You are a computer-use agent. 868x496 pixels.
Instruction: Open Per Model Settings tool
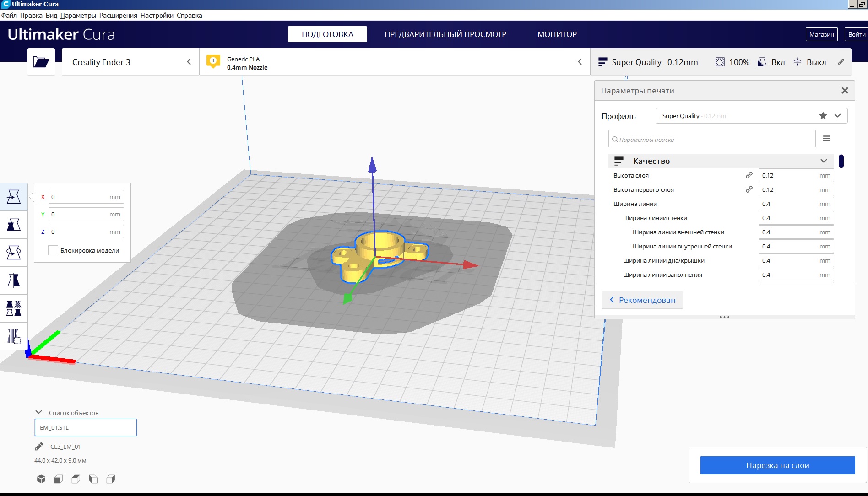tap(14, 308)
